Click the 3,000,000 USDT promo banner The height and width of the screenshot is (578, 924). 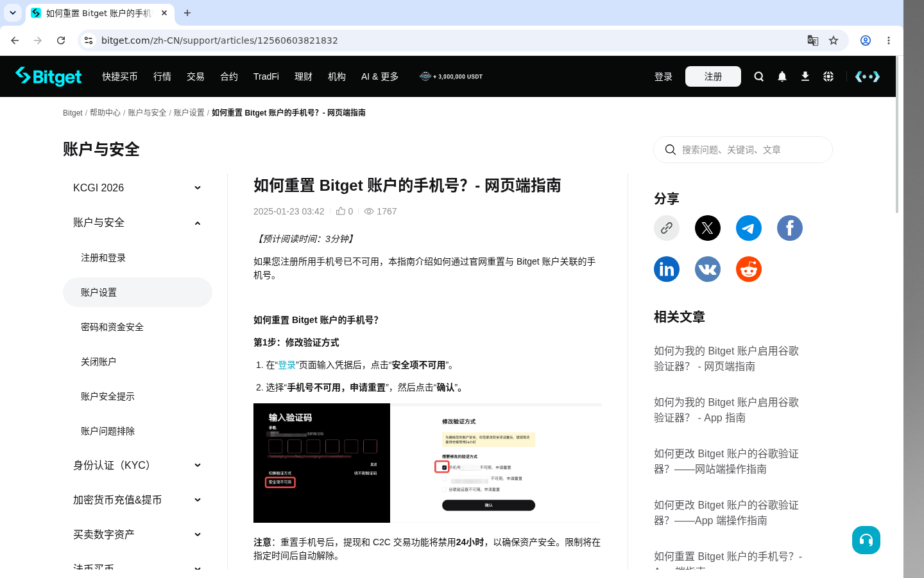click(451, 76)
